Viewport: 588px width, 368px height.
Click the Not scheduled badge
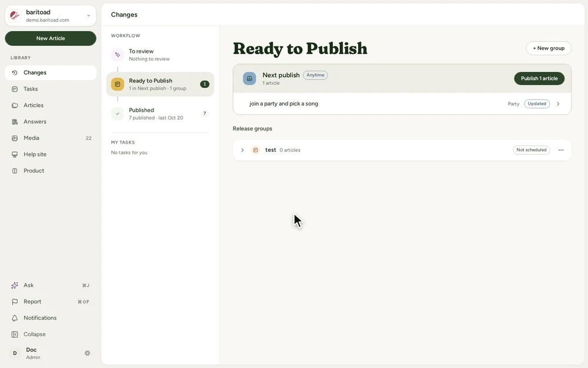tap(532, 150)
